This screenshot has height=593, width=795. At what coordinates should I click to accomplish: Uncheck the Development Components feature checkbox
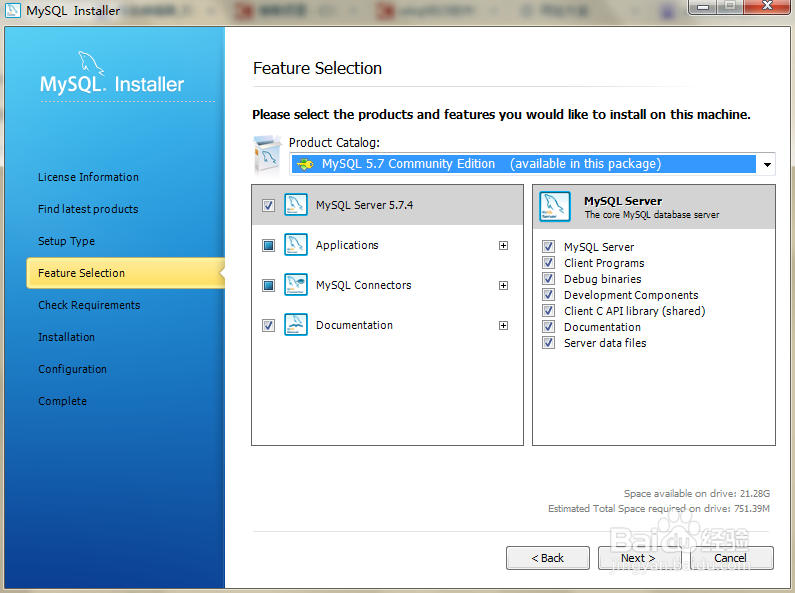548,294
